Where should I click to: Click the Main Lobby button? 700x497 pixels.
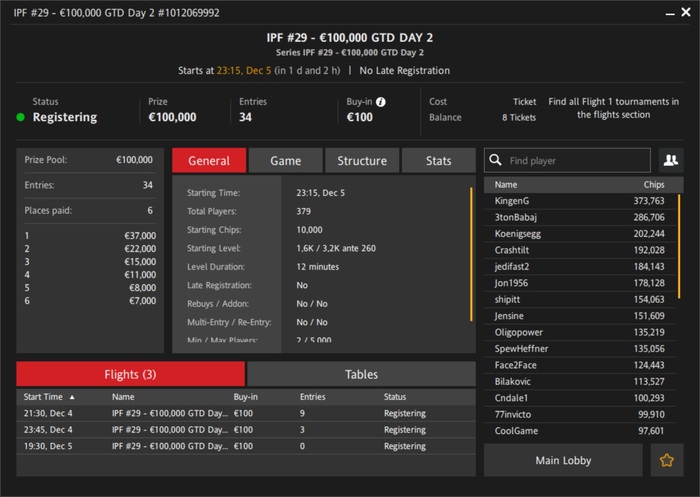[563, 460]
